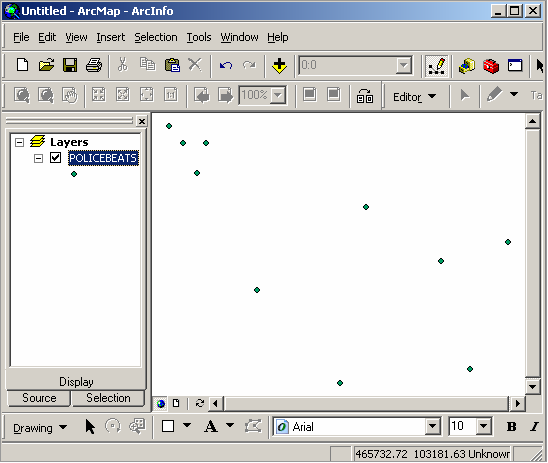Open the Editor dropdown menu
The height and width of the screenshot is (463, 548).
click(x=414, y=97)
